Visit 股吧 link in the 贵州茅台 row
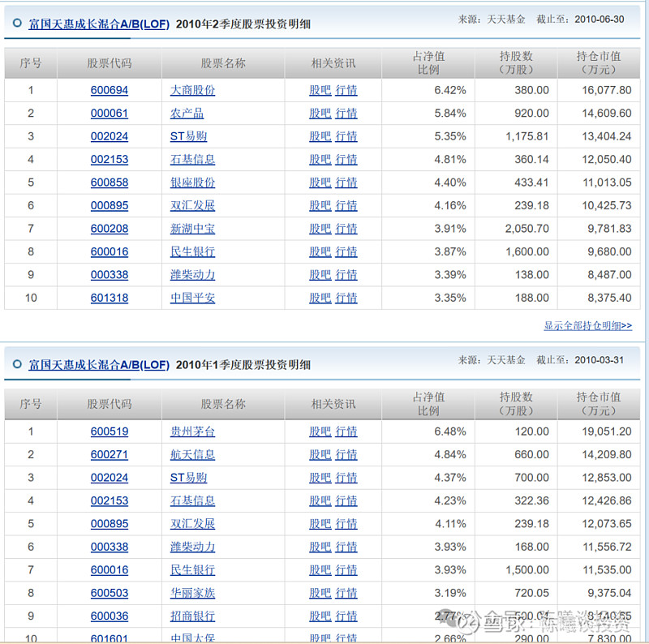Viewport: 649px width, 644px height. (x=320, y=431)
